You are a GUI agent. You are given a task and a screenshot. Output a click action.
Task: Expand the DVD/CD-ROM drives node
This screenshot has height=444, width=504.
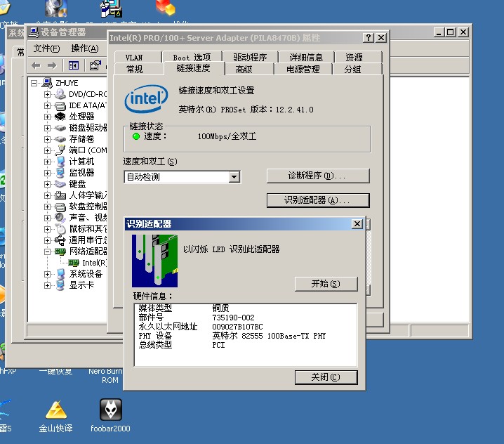click(48, 94)
